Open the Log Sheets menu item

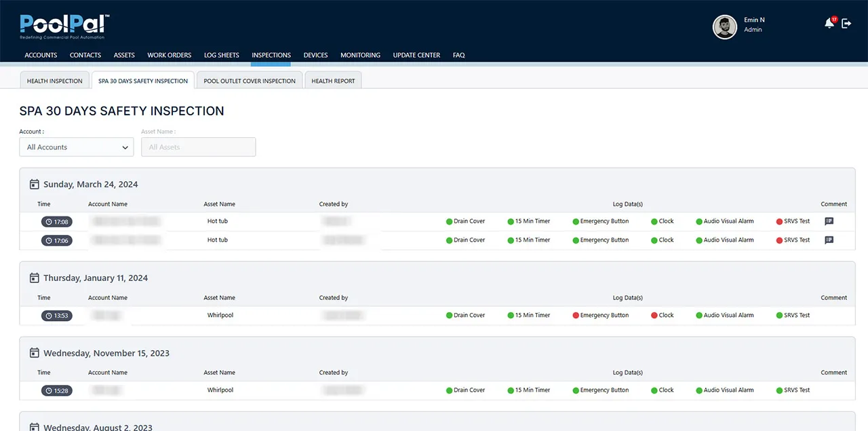point(221,55)
